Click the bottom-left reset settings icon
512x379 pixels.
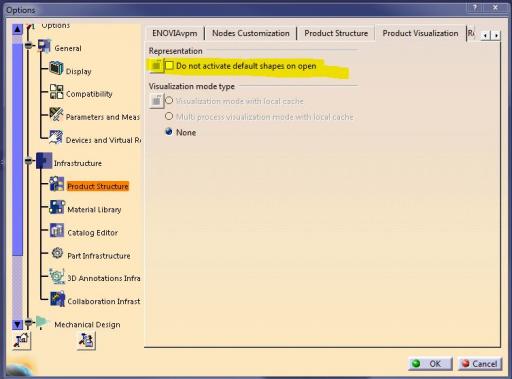click(x=22, y=341)
